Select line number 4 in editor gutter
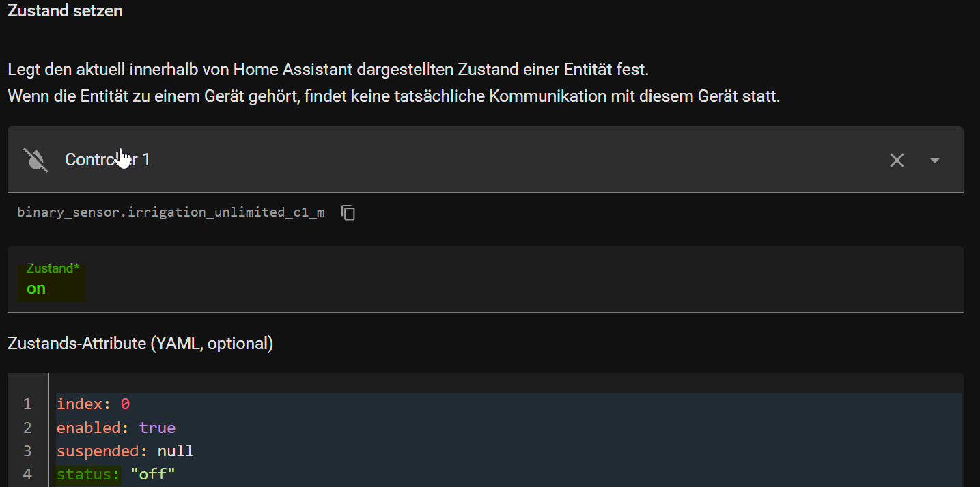The height and width of the screenshot is (487, 980). pyautogui.click(x=27, y=474)
